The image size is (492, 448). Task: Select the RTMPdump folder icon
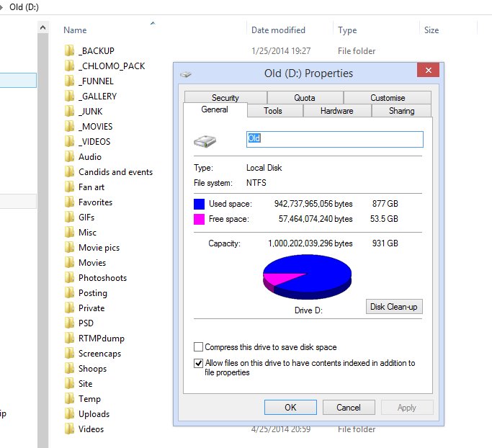click(x=69, y=339)
